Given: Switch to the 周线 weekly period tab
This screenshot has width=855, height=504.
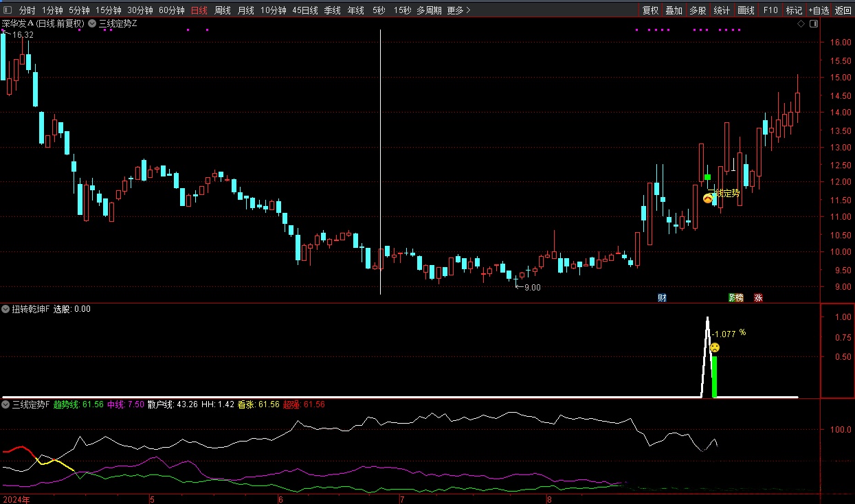Looking at the screenshot, I should coord(222,10).
